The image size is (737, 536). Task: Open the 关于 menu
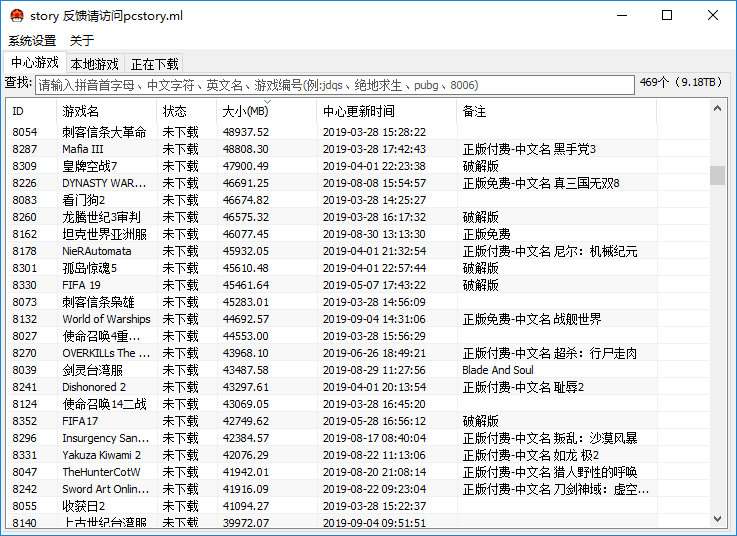pos(82,41)
